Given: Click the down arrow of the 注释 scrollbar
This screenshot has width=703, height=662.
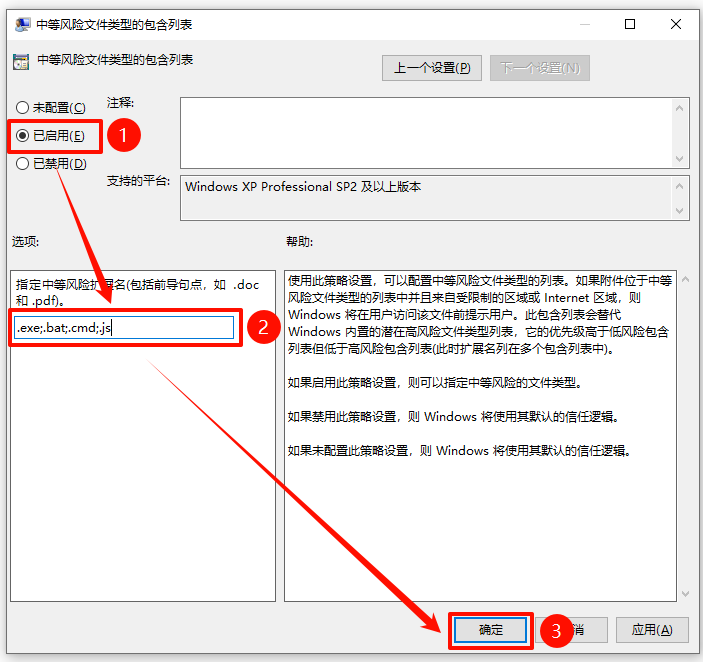Looking at the screenshot, I should coord(681,158).
